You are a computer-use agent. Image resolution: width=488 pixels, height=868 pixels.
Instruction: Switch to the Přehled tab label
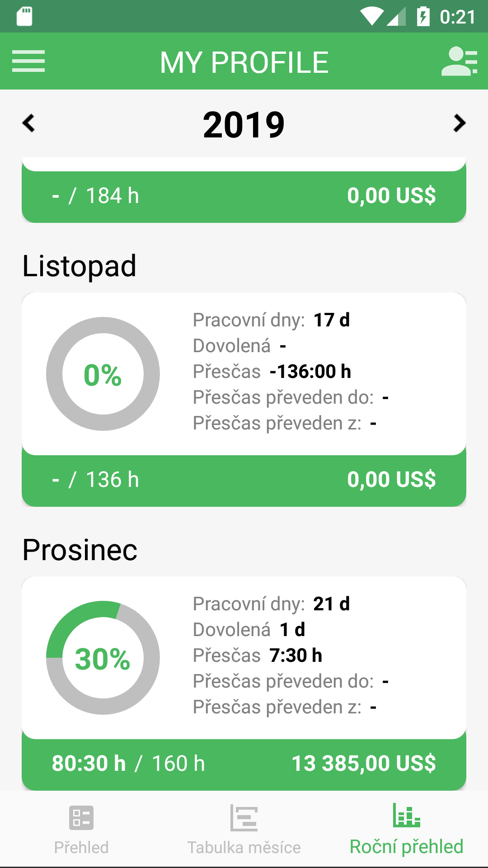81,847
